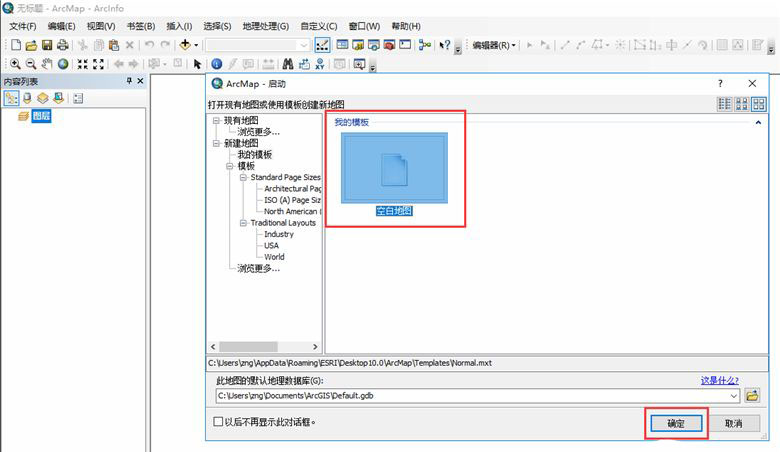Open the 编辑器(R) editor dropdown
Image resolution: width=780 pixels, height=452 pixels.
(x=493, y=45)
